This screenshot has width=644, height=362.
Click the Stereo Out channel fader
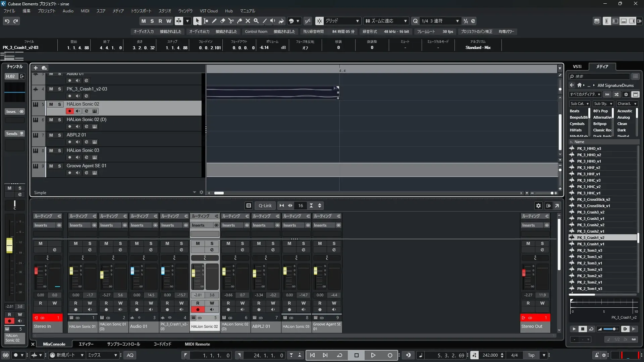click(524, 273)
